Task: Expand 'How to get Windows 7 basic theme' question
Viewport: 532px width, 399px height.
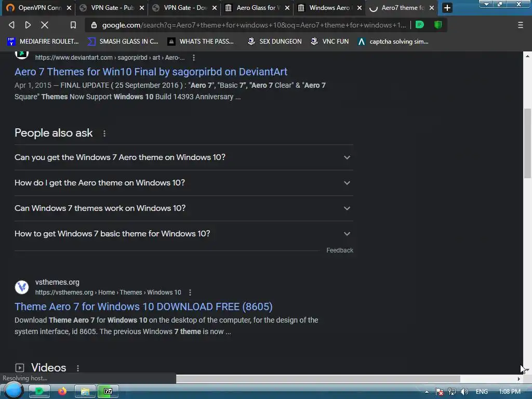Action: pos(183,234)
